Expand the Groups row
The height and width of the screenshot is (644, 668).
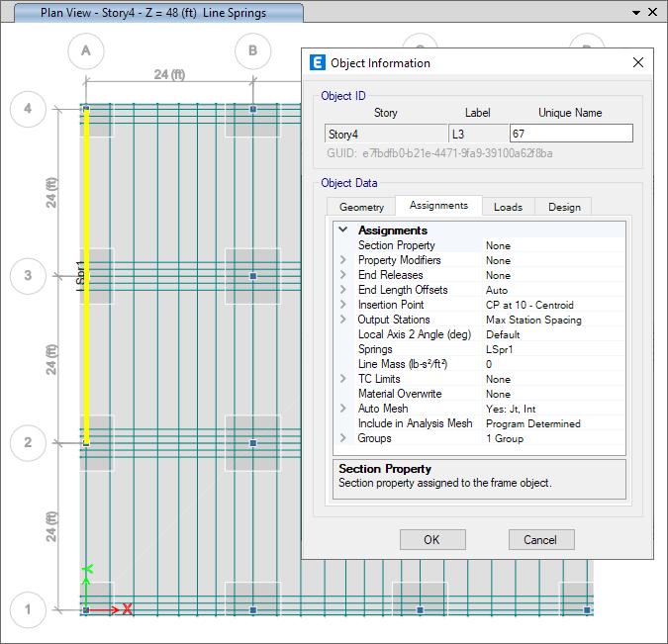[x=343, y=438]
